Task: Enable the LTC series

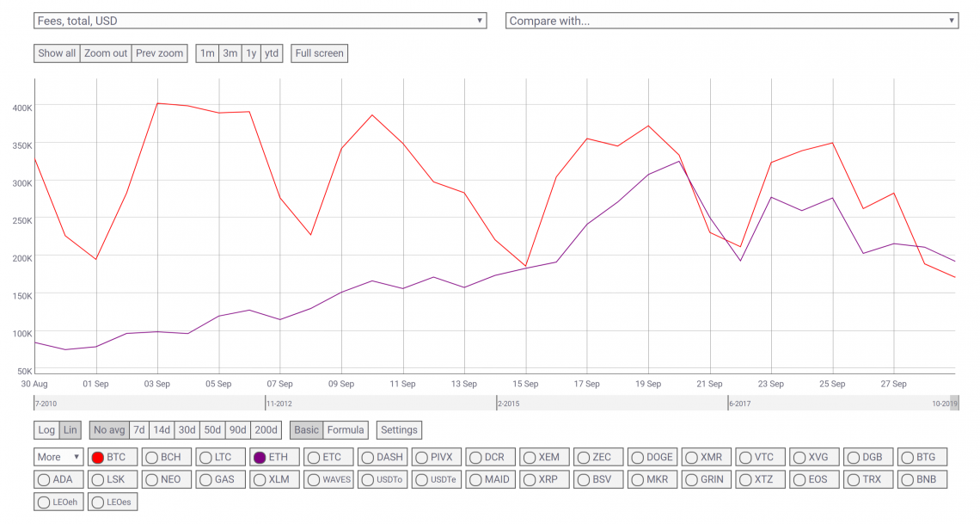Action: pyautogui.click(x=220, y=457)
